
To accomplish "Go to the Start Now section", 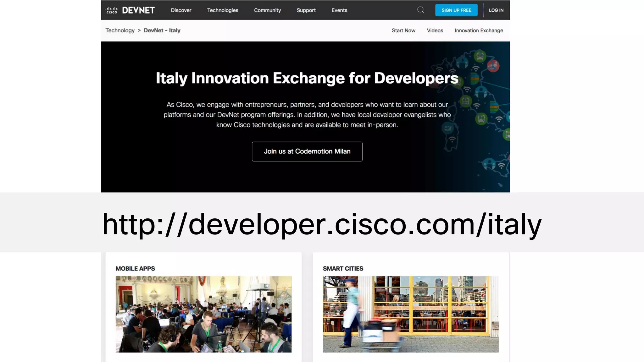I will tap(403, 30).
